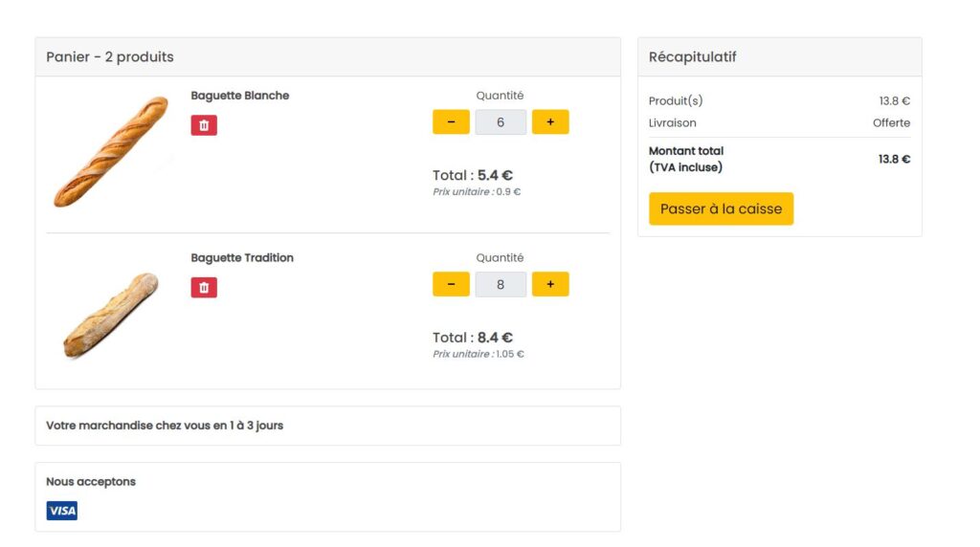Click Prix unitaire 1.05 € text
Image resolution: width=980 pixels, height=547 pixels.
(479, 354)
